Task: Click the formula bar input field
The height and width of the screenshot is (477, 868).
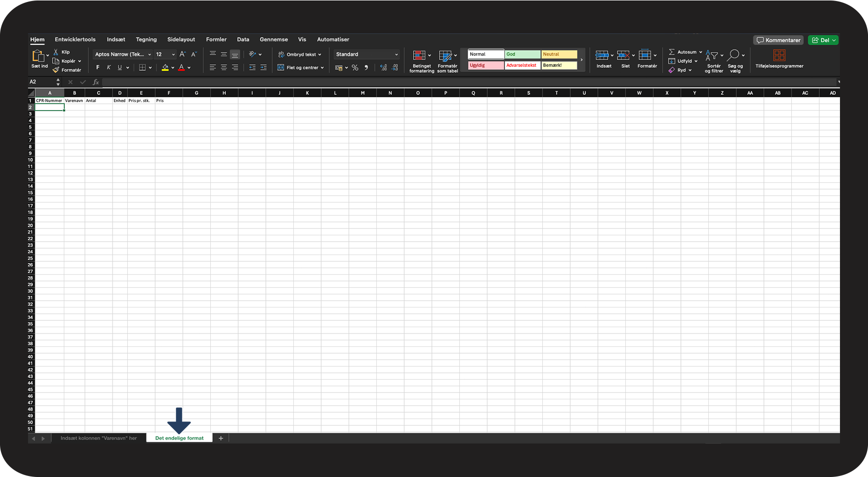Action: [467, 82]
